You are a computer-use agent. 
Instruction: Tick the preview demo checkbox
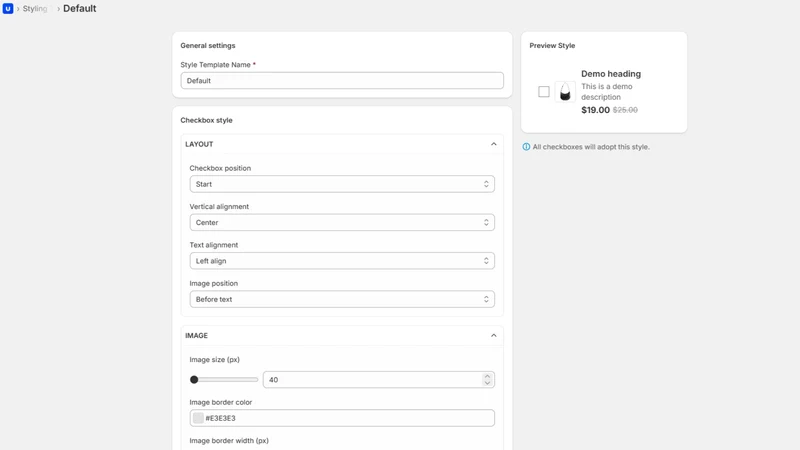click(544, 92)
